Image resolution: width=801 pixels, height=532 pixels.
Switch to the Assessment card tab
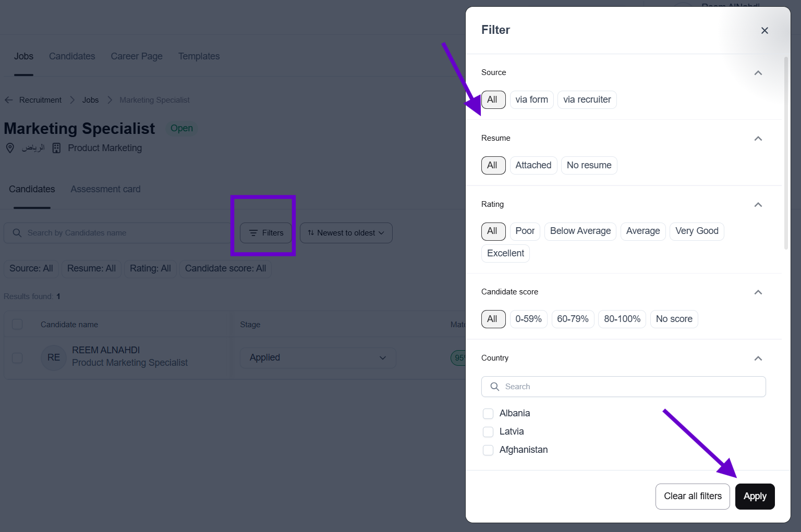105,189
